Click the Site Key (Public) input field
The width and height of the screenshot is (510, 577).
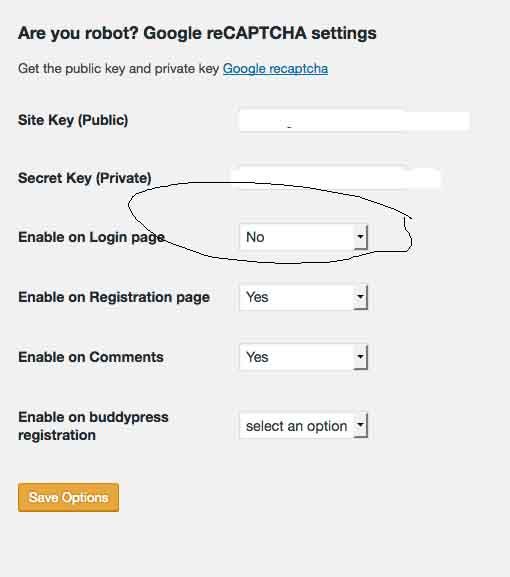pyautogui.click(x=354, y=121)
